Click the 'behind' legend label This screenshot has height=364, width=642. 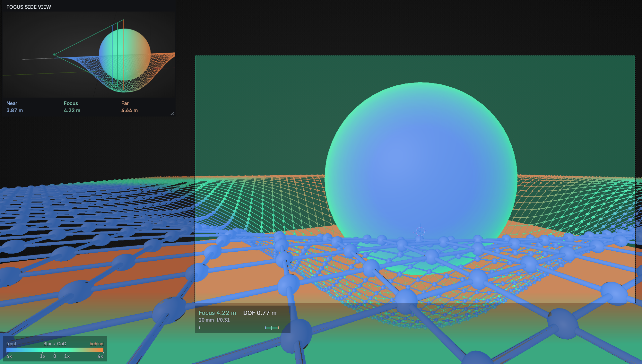click(x=96, y=344)
